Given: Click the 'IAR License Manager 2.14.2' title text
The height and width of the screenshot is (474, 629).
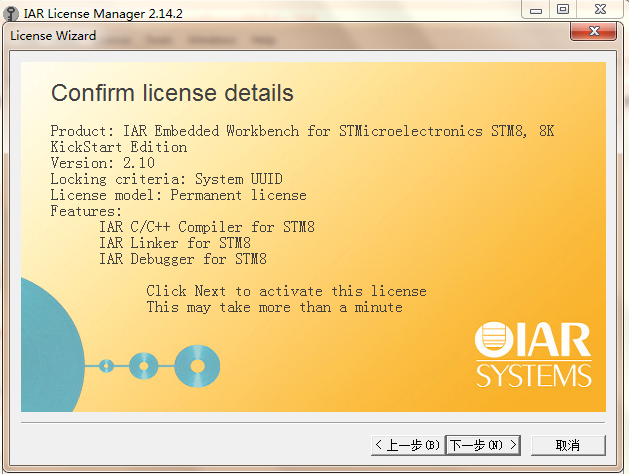Looking at the screenshot, I should (x=103, y=14).
